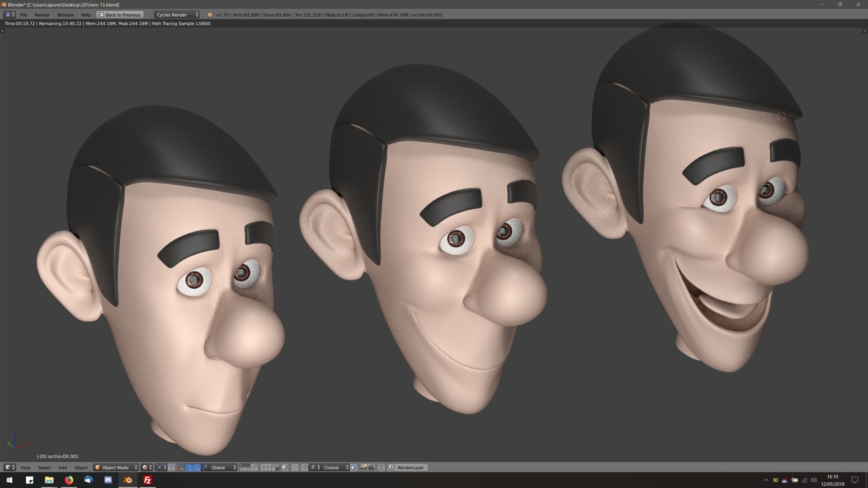Open Firefox from the taskbar
The image size is (868, 488).
pyautogui.click(x=69, y=480)
